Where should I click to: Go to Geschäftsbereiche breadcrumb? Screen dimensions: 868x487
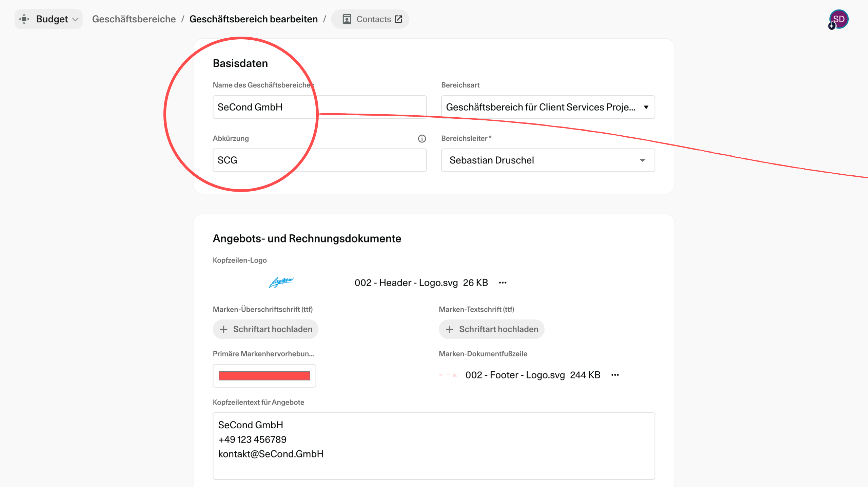(134, 19)
